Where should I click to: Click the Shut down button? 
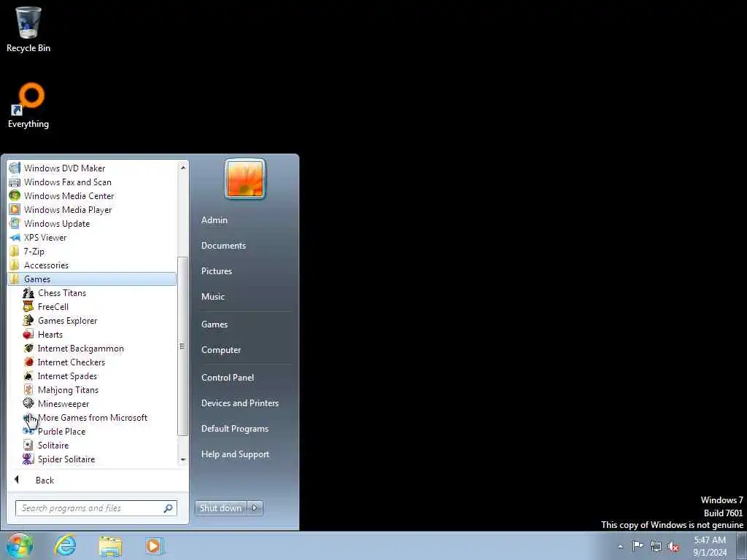(221, 508)
